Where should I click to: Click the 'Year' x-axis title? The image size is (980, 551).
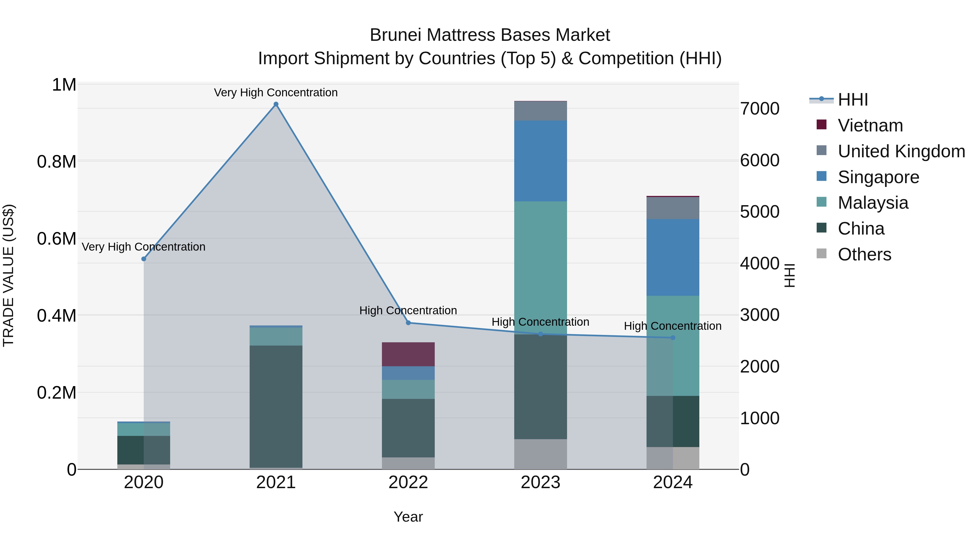click(408, 517)
